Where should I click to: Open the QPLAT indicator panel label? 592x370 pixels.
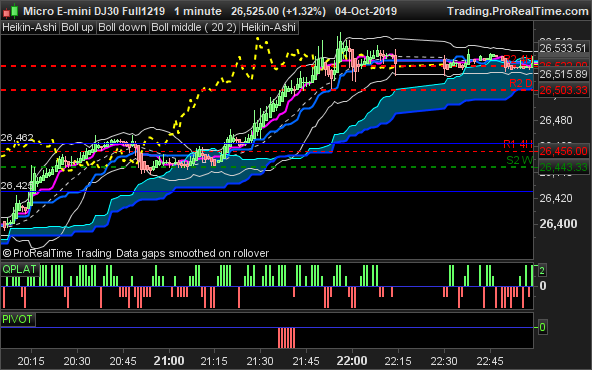[x=20, y=270]
